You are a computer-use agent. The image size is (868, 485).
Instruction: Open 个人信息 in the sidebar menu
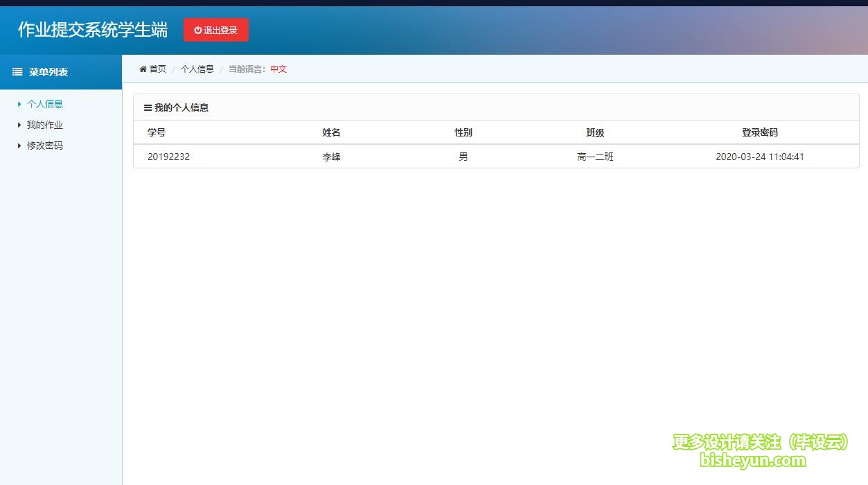pos(45,104)
